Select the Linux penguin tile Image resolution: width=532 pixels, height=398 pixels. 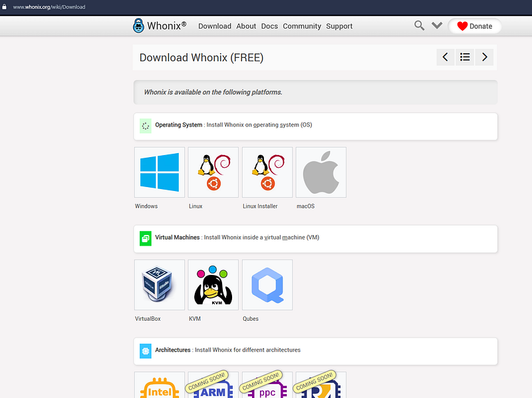(x=213, y=172)
